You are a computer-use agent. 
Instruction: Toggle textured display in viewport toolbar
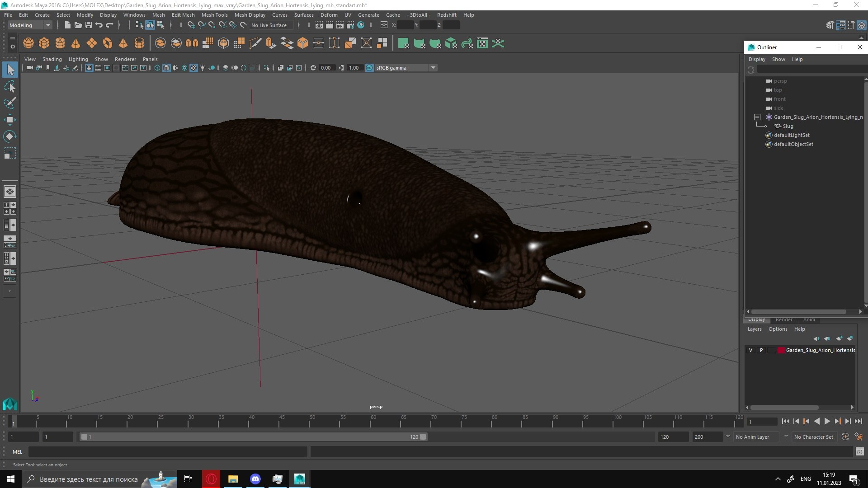click(193, 68)
